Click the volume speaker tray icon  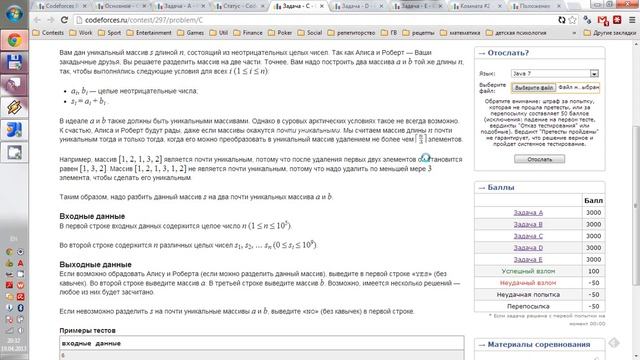coord(20,330)
